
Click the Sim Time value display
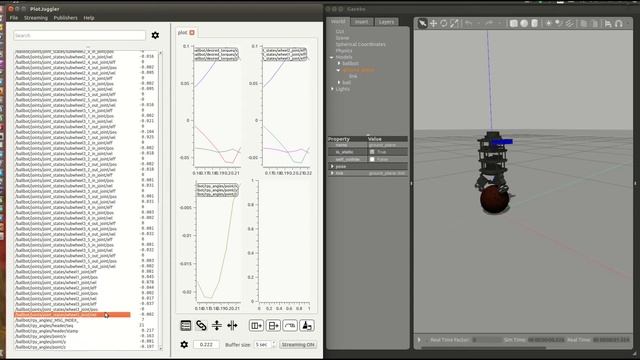546,340
